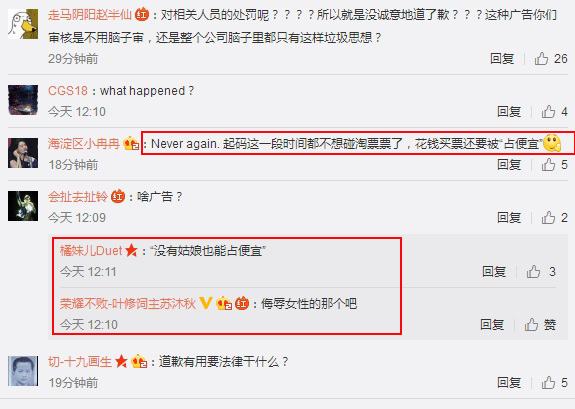Viewport: 575px width, 409px height.
Task: Open 走马阴阳赵半仙's duck avatar
Action: [23, 24]
